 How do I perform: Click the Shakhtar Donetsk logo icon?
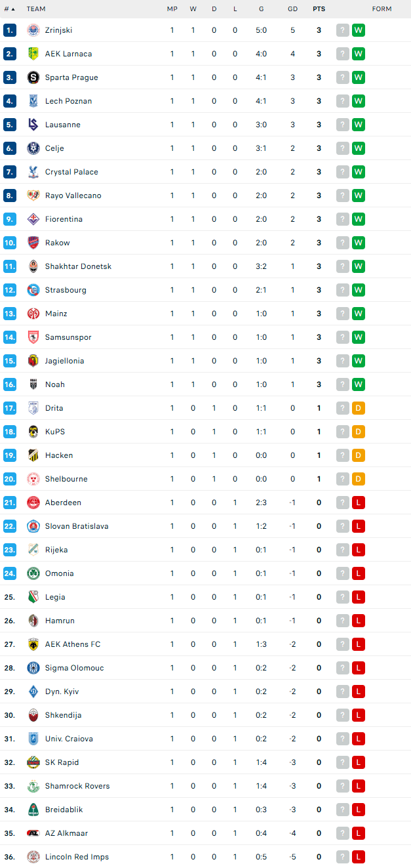(x=33, y=266)
